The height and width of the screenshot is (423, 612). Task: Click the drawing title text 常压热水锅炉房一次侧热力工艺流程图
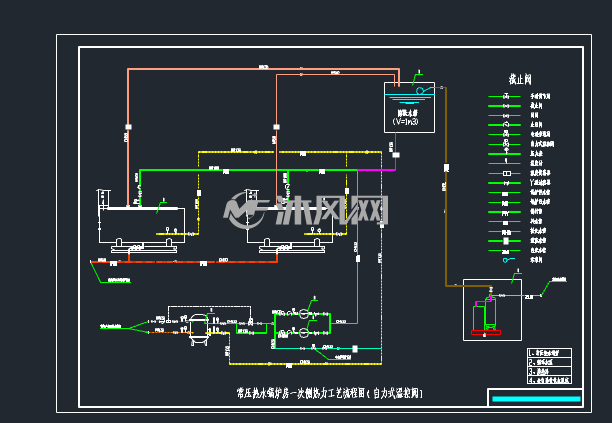301,393
